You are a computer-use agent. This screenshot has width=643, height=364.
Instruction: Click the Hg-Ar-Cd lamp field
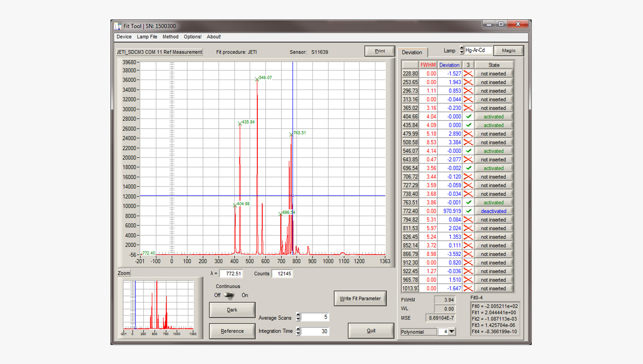(478, 51)
